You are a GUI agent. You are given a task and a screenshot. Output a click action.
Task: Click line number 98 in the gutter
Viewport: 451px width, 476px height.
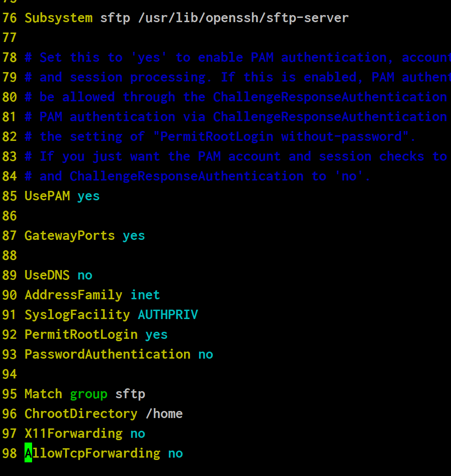point(9,453)
